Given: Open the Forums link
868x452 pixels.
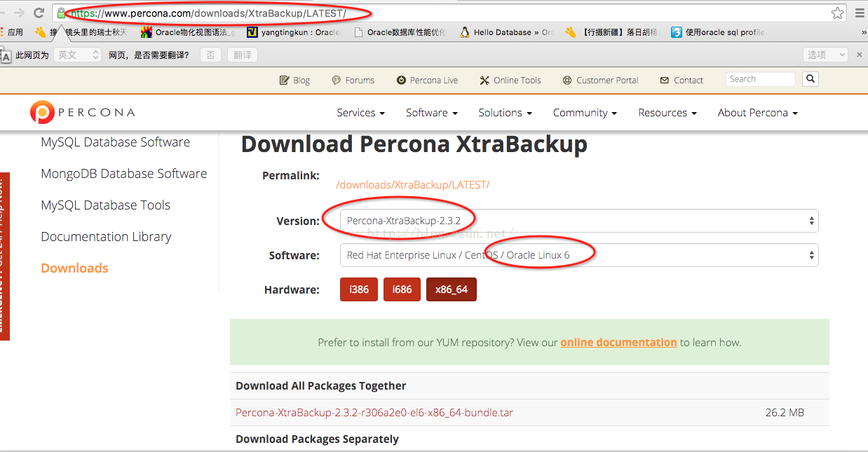Looking at the screenshot, I should pos(353,80).
